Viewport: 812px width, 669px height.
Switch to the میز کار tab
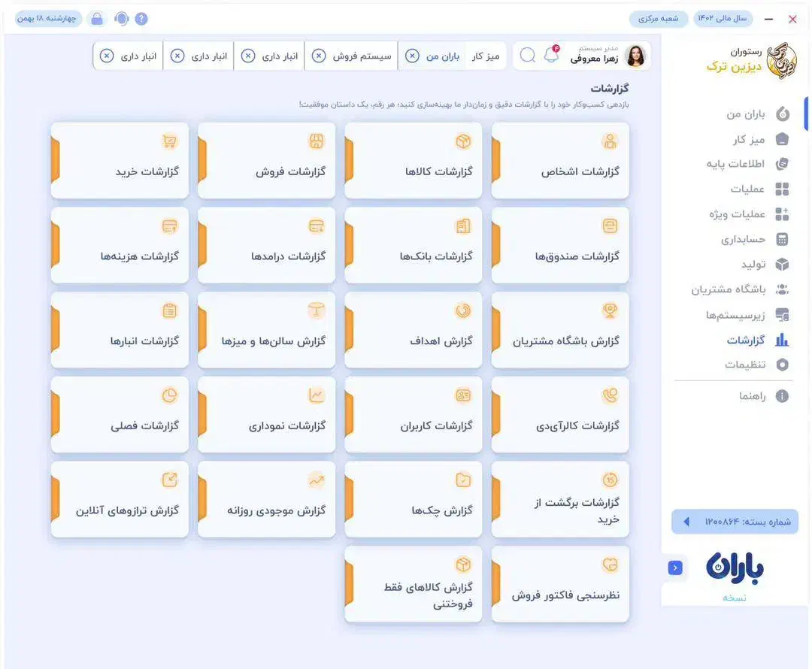tap(487, 53)
